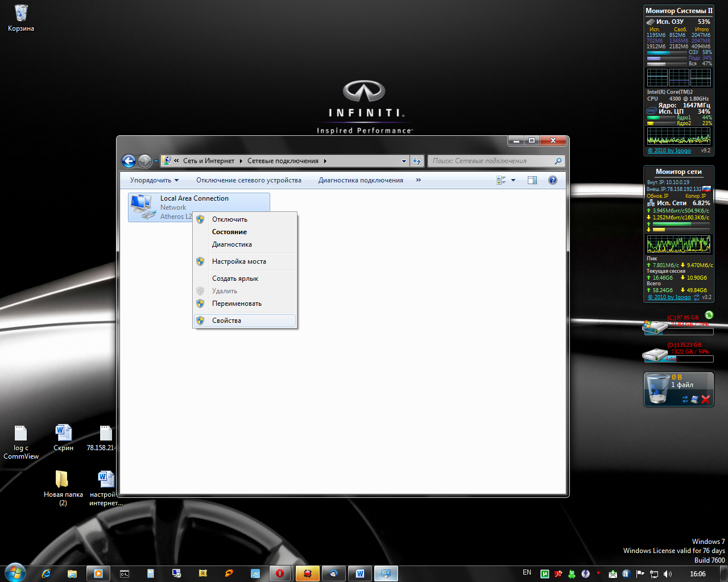This screenshot has width=728, height=582.
Task: Choose Создать ярлык from context menu
Action: pos(245,278)
